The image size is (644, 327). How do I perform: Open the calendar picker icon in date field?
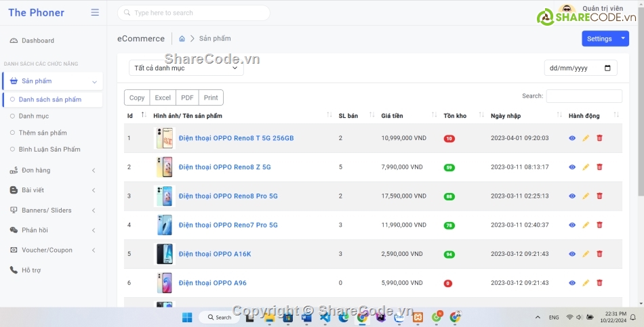pos(608,68)
